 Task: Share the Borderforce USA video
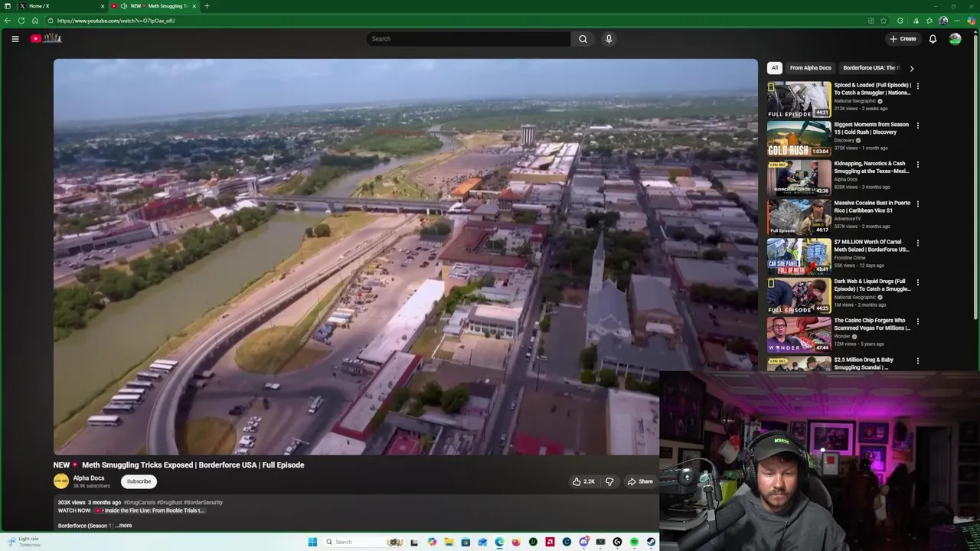coord(640,481)
